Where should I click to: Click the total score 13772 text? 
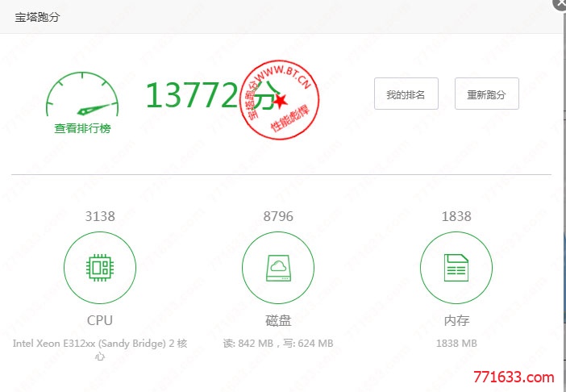click(191, 94)
